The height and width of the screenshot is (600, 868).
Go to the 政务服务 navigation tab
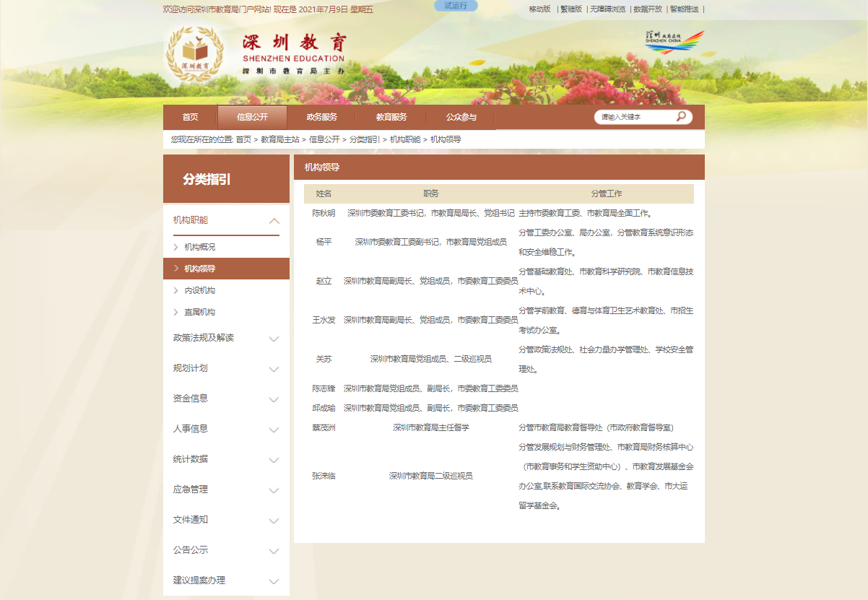click(x=321, y=117)
